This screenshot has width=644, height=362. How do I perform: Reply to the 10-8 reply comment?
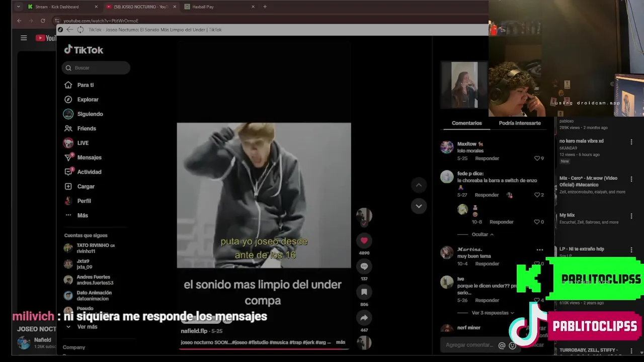[x=502, y=222]
